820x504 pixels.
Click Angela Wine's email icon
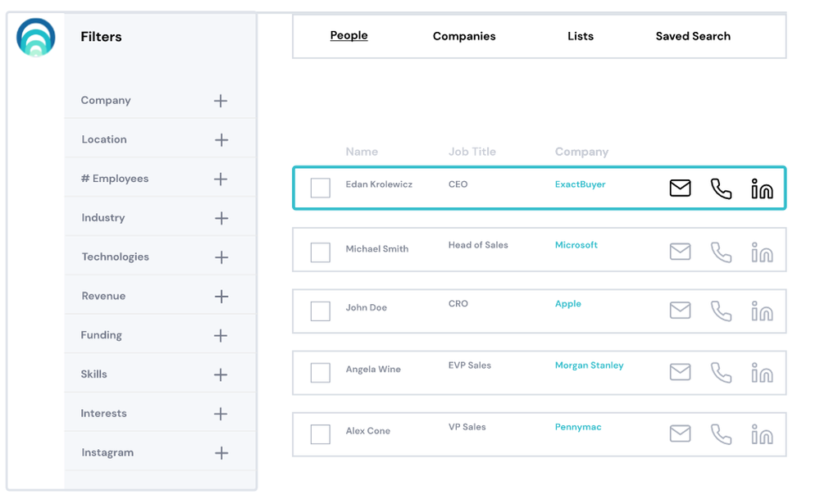pyautogui.click(x=680, y=372)
